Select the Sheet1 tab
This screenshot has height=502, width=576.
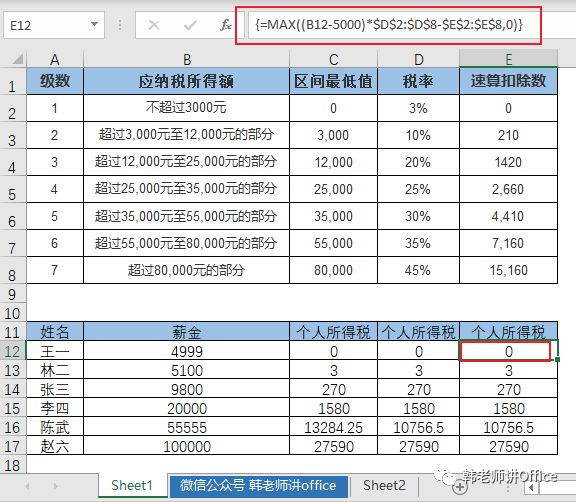point(132,485)
